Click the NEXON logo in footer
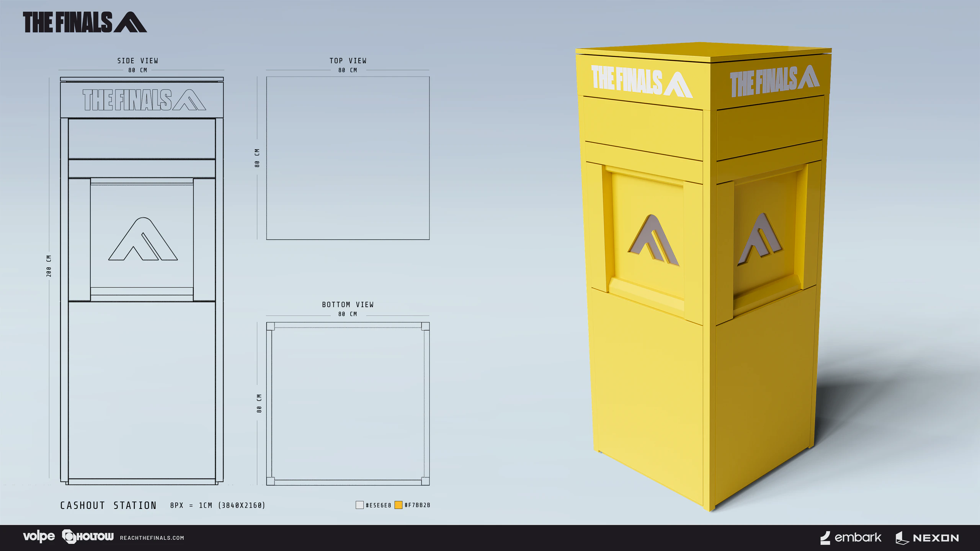Screen dimensions: 980x551 [x=927, y=538]
